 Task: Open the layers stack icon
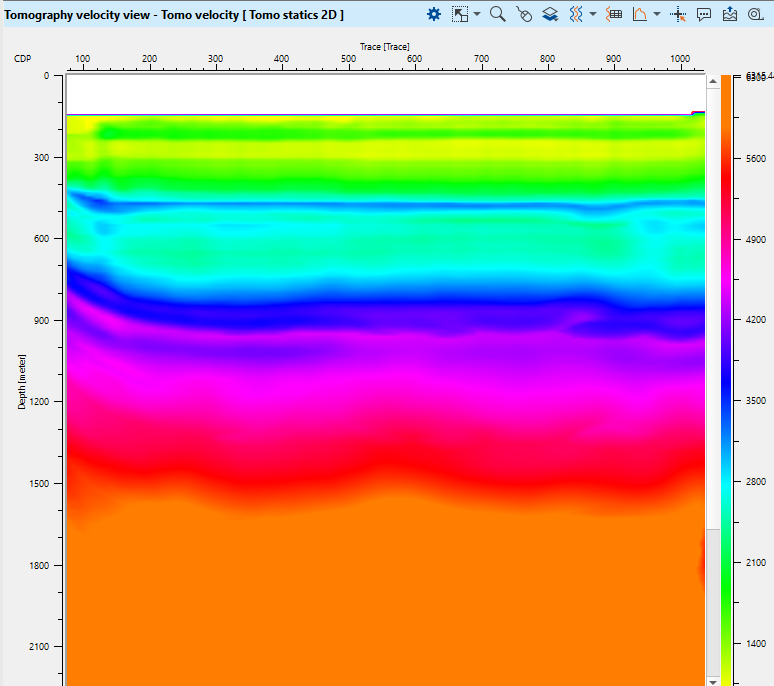click(x=550, y=14)
